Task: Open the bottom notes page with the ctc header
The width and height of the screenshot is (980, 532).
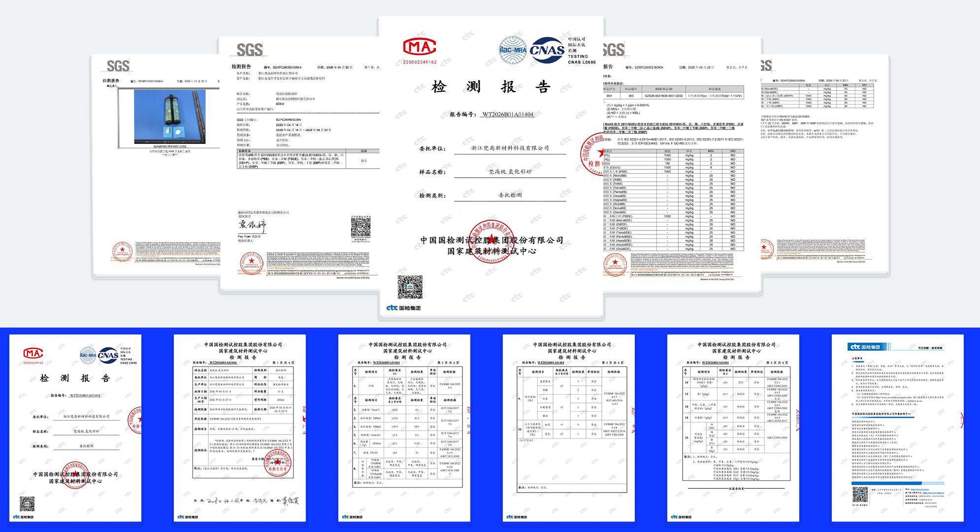Action: 898,428
